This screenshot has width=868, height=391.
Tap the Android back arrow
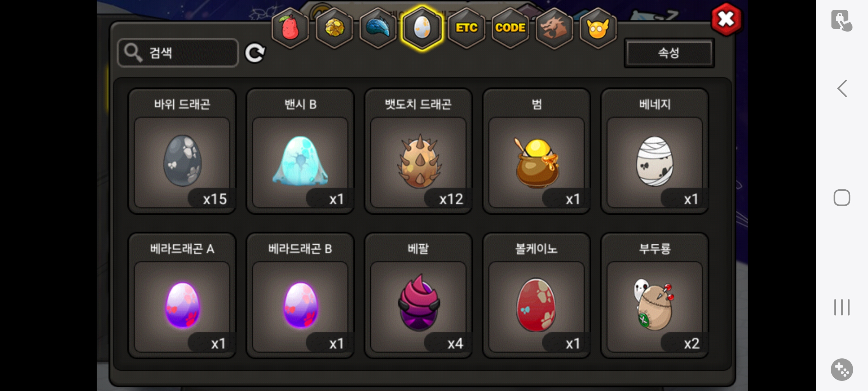click(842, 88)
